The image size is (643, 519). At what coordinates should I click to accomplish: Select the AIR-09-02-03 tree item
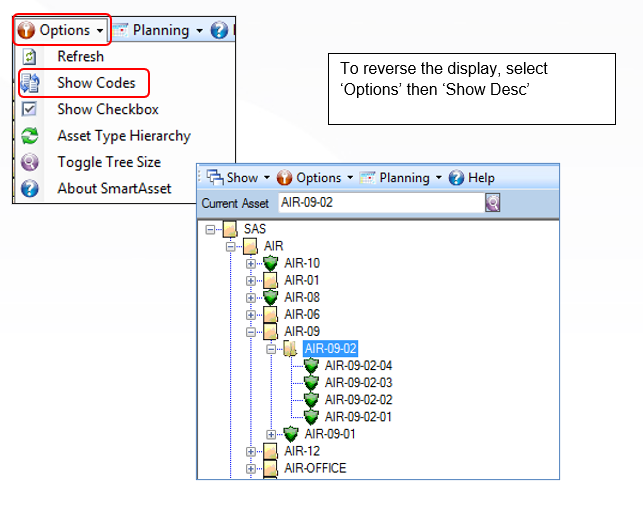[358, 383]
